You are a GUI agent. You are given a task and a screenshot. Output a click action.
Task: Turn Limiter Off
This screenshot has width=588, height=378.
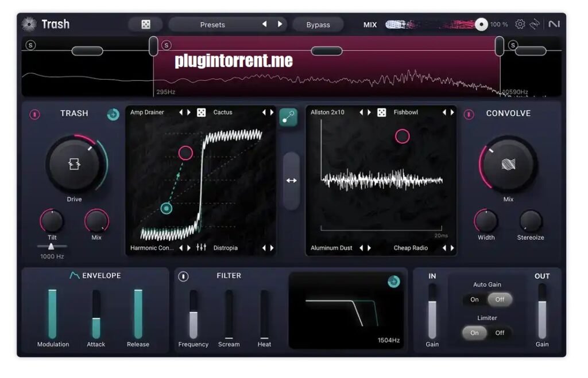(x=500, y=333)
